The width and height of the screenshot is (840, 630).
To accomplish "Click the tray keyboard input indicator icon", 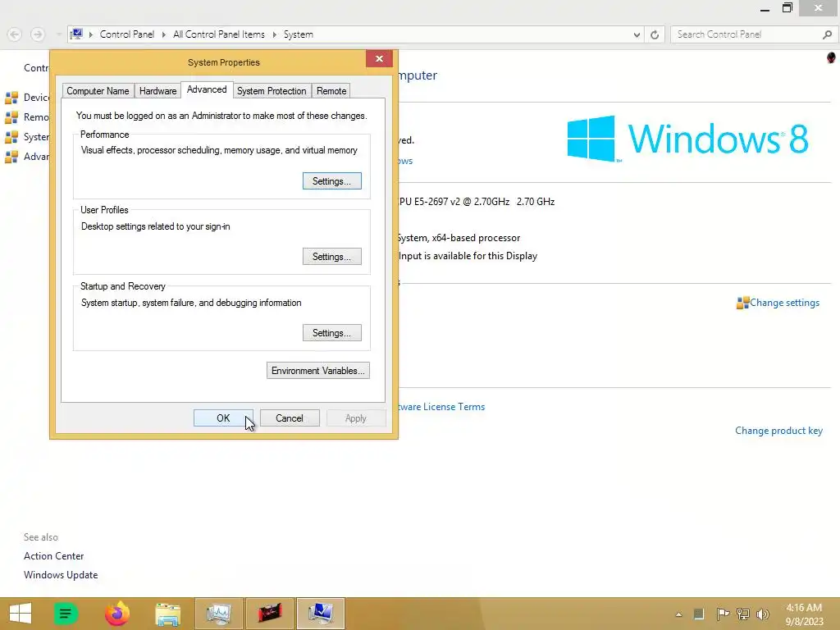I will [x=699, y=614].
